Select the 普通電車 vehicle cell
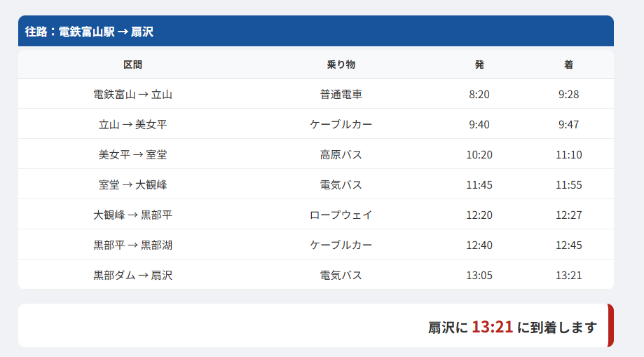This screenshot has width=644, height=357. pos(341,94)
